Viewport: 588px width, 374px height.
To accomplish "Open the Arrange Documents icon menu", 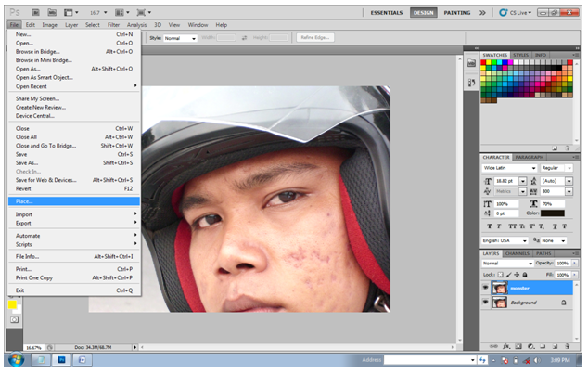I will tap(122, 12).
